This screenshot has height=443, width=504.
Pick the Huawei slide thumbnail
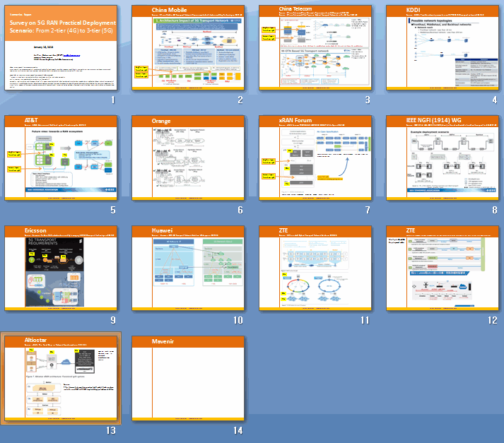[188, 268]
